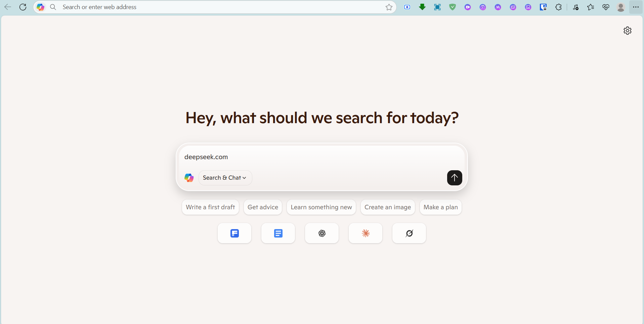Open browser essentials heartbeat icon
Image resolution: width=644 pixels, height=324 pixels.
606,7
